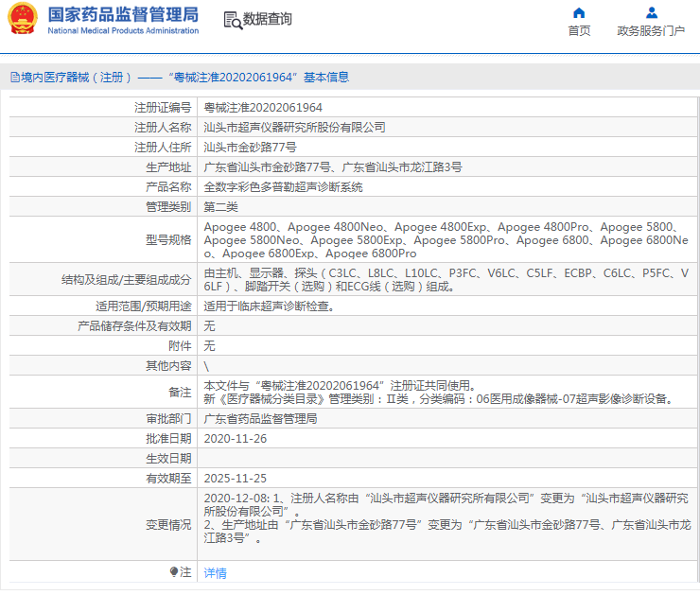700x595 pixels.
Task: Select 适用于临床超声诊断检查 text
Action: coord(270,306)
